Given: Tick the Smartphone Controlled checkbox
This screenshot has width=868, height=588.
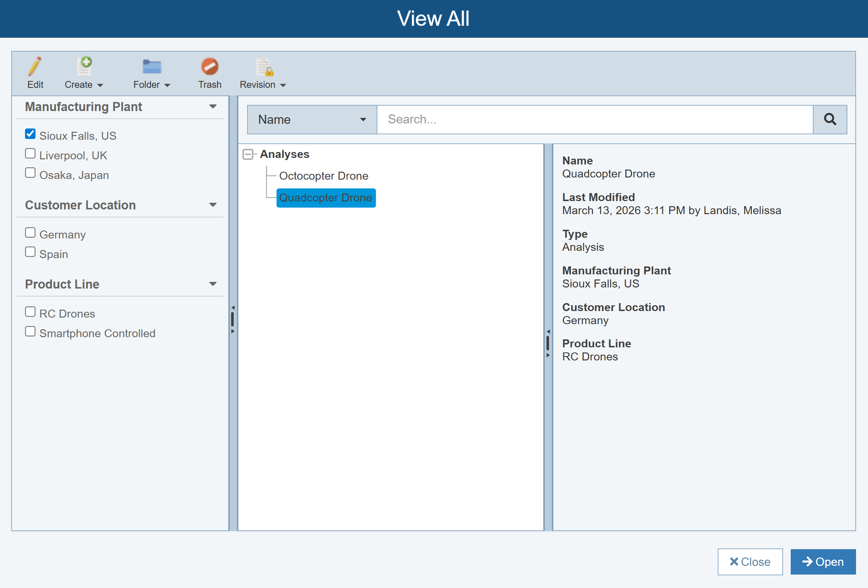Looking at the screenshot, I should 30,331.
